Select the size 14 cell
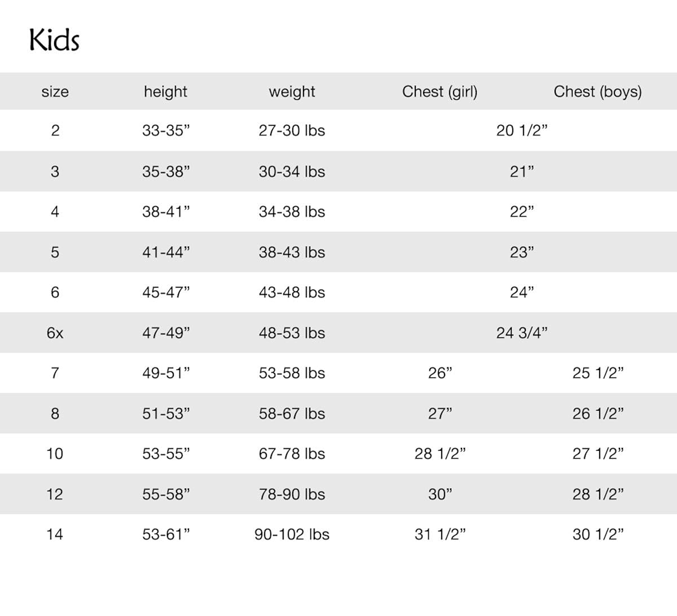The image size is (677, 616). pos(55,534)
